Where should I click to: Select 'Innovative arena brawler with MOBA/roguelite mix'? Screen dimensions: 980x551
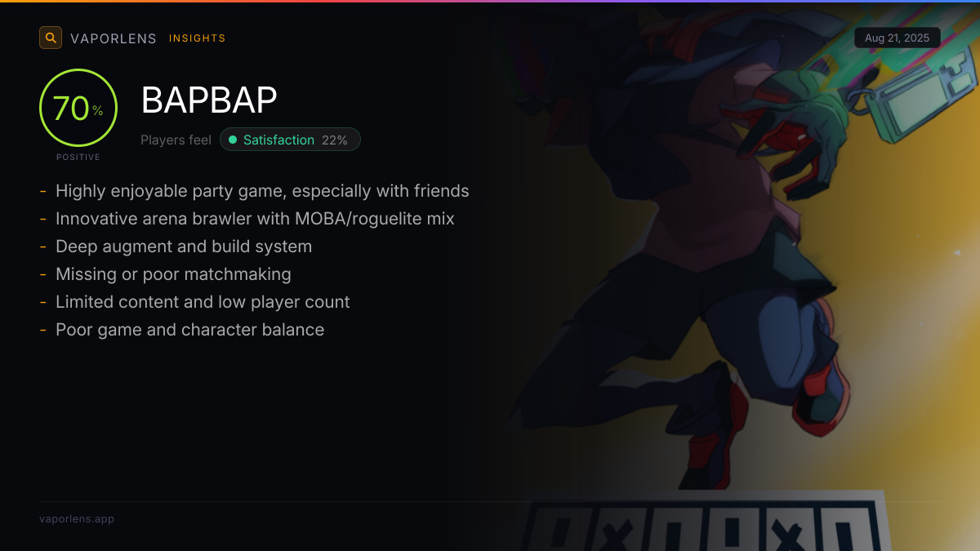pyautogui.click(x=255, y=219)
